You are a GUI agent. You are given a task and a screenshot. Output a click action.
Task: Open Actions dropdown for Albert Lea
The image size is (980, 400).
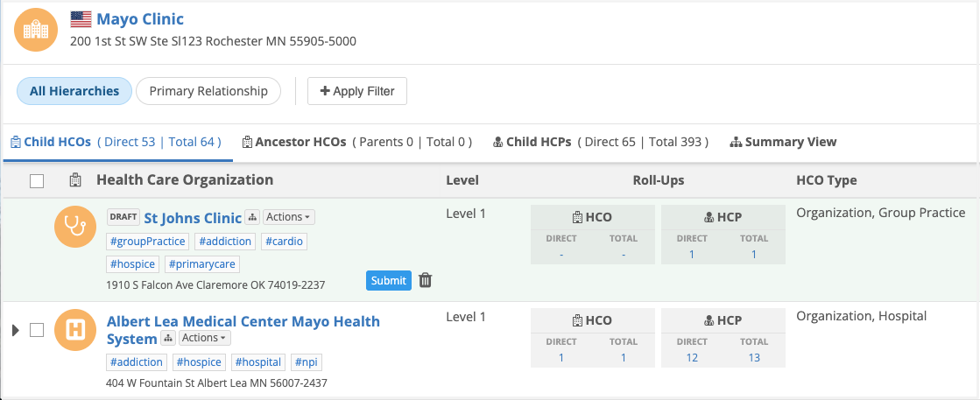click(x=205, y=338)
